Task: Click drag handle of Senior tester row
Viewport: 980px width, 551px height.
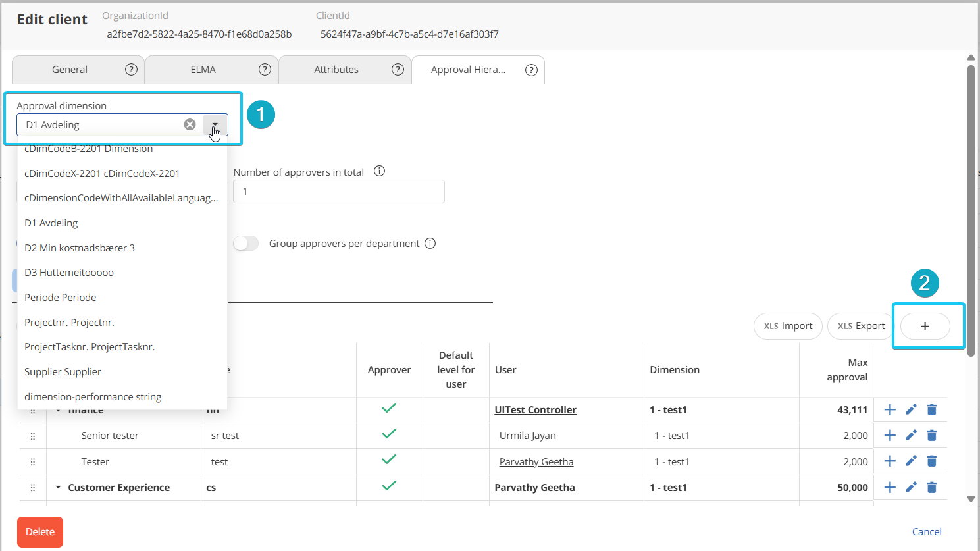Action: pyautogui.click(x=33, y=436)
